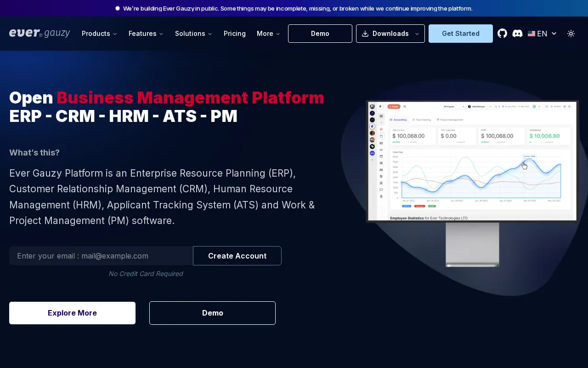588x368 pixels.
Task: Open the Downloads dropdown
Action: [x=390, y=34]
